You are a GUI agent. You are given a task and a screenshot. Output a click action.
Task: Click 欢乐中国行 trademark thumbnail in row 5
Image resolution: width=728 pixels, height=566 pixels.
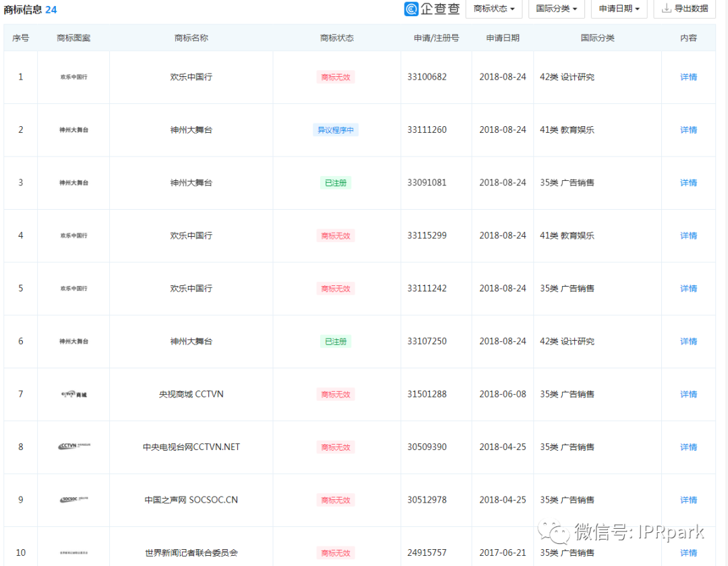click(74, 289)
